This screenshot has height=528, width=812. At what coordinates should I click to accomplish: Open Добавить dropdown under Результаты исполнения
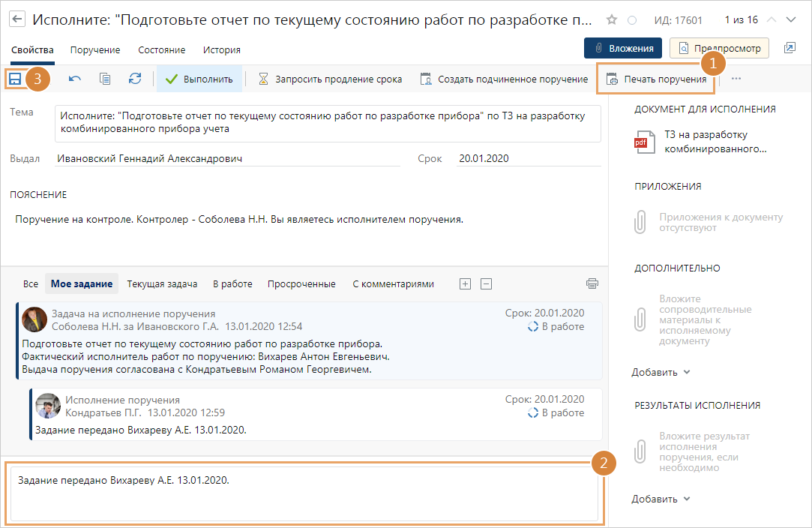[661, 499]
